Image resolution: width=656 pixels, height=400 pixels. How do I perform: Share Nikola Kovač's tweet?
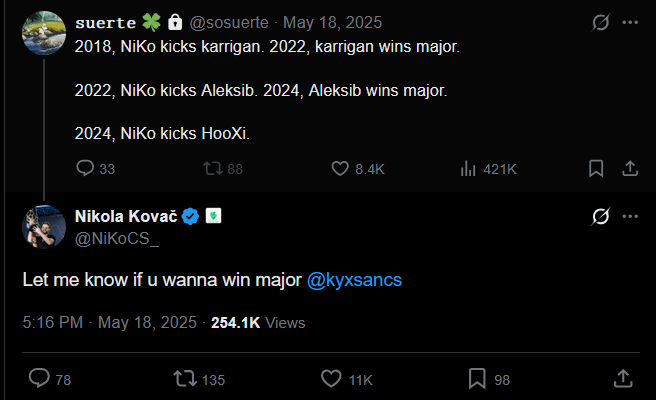(622, 379)
